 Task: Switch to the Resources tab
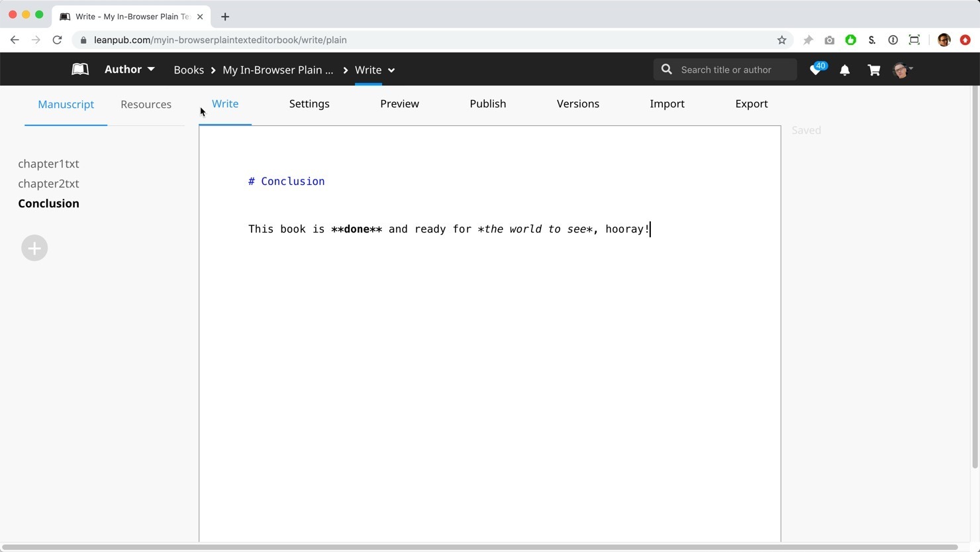[146, 104]
